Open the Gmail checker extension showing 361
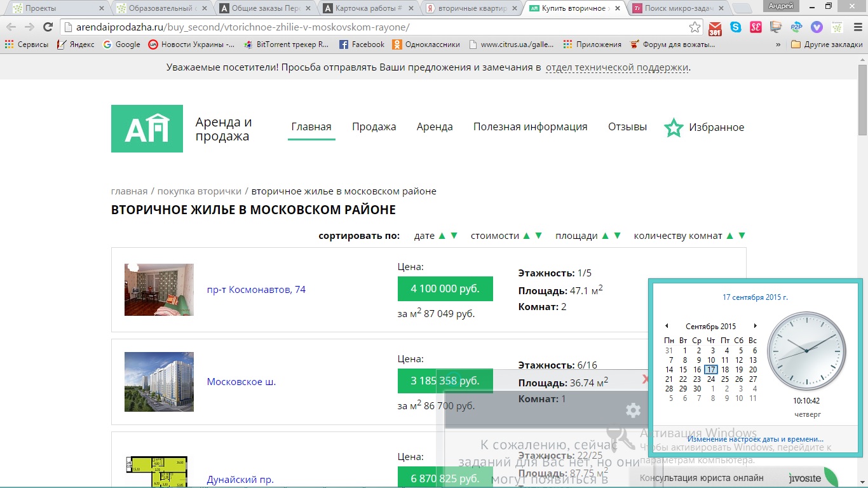 pos(715,28)
